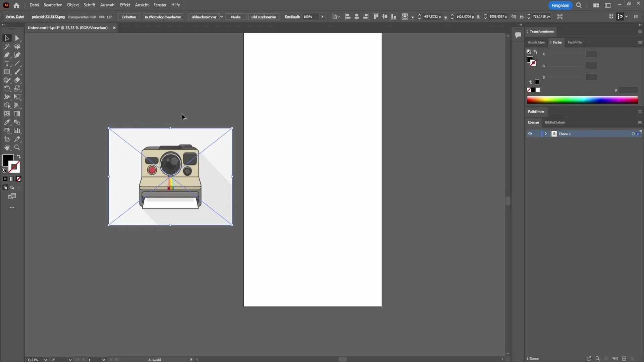This screenshot has height=362, width=644.
Task: Select the Blend tool
Action: coord(17,122)
